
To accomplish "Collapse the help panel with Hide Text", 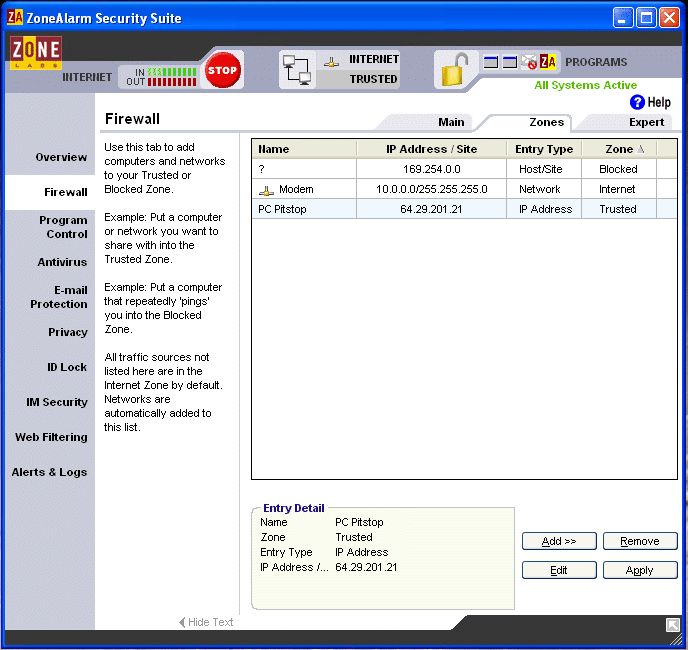I will point(206,622).
